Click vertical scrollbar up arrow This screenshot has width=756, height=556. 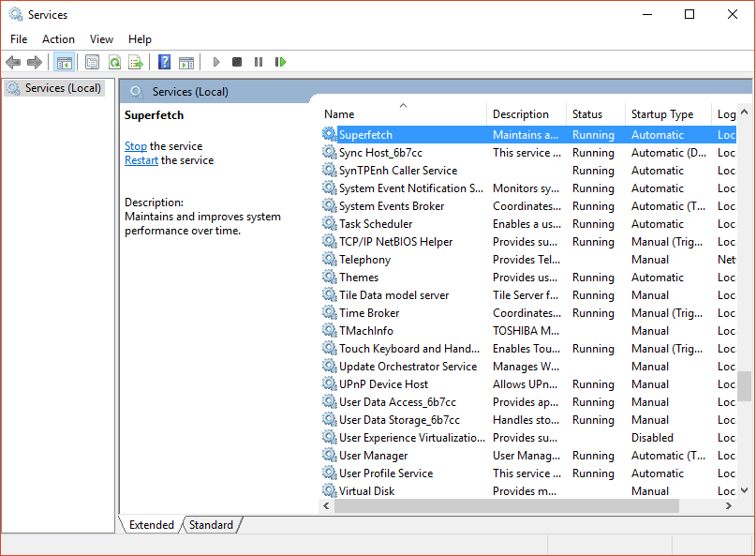point(745,112)
